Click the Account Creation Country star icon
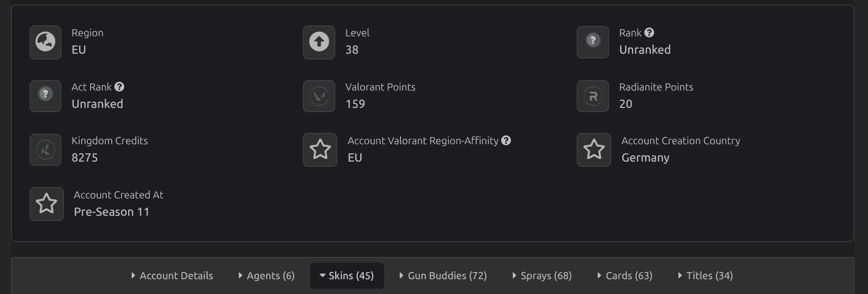 click(x=594, y=150)
